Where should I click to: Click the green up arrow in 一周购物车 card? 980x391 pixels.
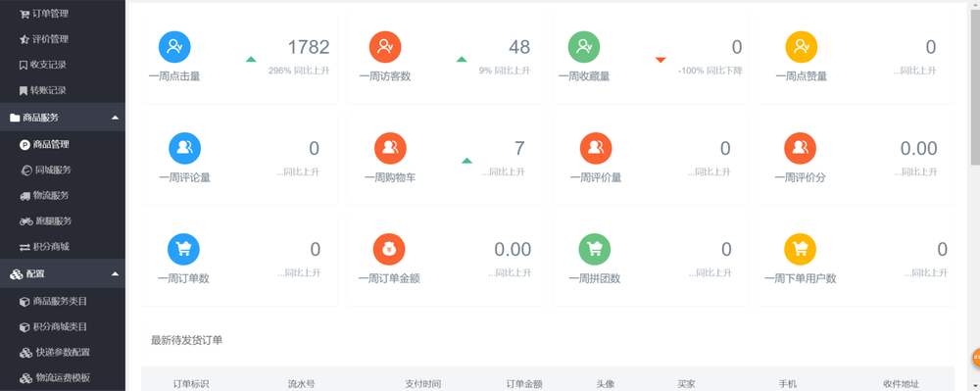coord(466,161)
